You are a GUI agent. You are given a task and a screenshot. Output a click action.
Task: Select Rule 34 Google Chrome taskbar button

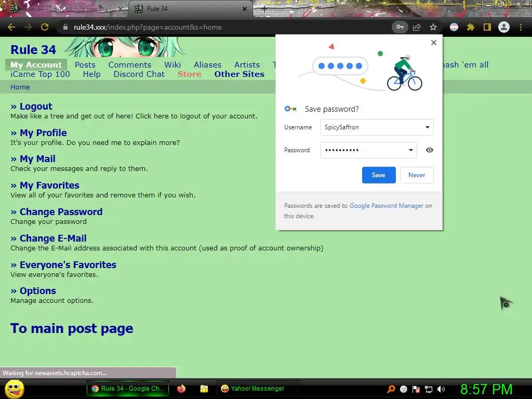coord(127,389)
